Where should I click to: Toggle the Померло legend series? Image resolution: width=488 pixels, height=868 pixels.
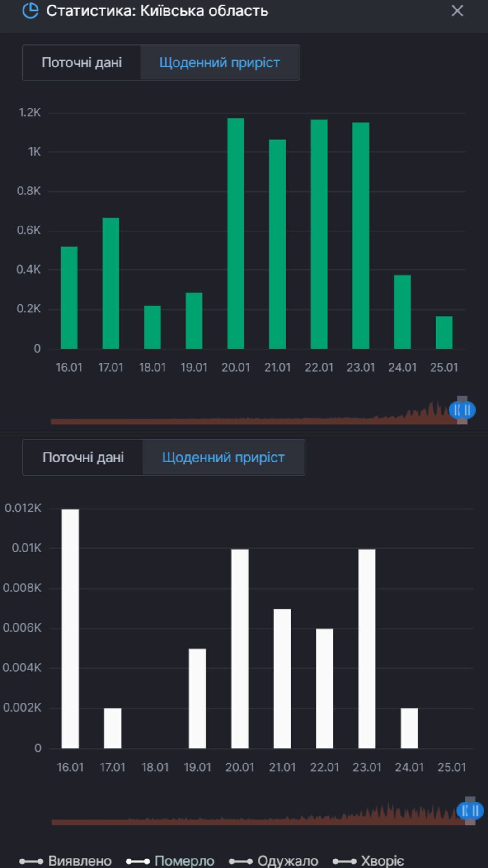(170, 860)
